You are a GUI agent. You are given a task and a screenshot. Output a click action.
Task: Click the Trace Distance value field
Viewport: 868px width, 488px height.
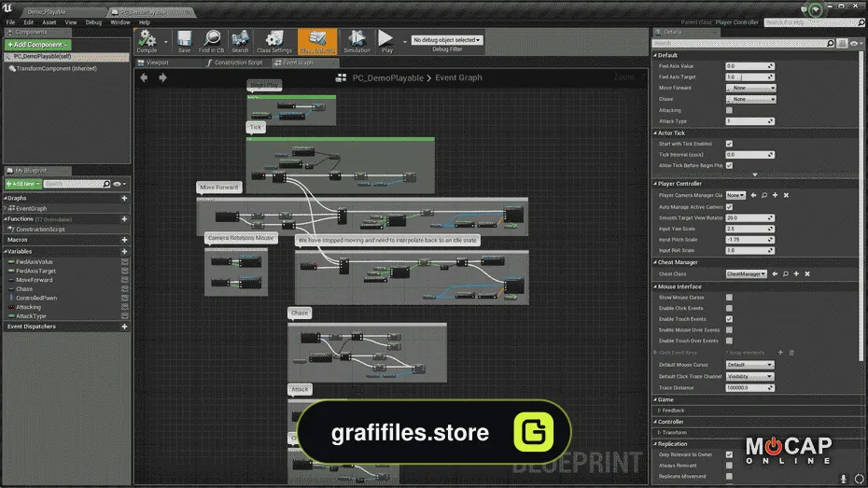coord(749,388)
